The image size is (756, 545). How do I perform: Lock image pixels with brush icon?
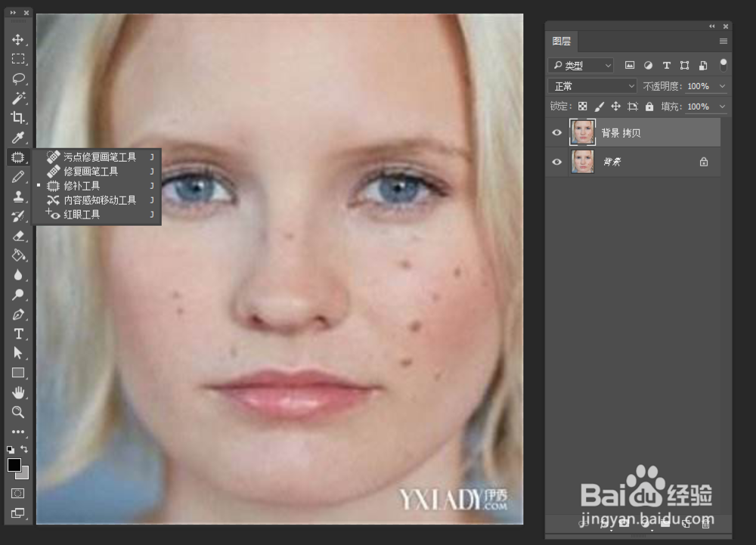(x=600, y=107)
